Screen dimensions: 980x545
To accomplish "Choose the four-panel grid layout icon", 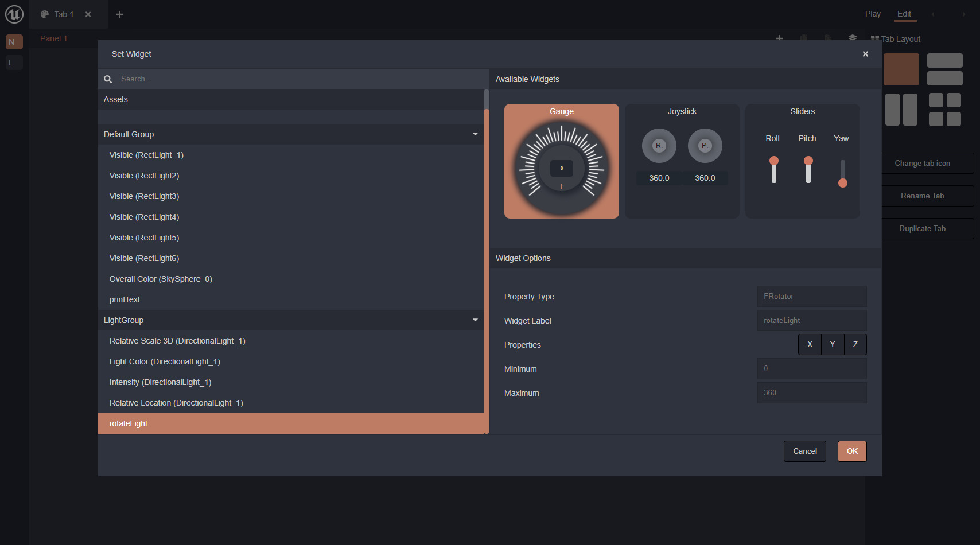I will point(944,110).
